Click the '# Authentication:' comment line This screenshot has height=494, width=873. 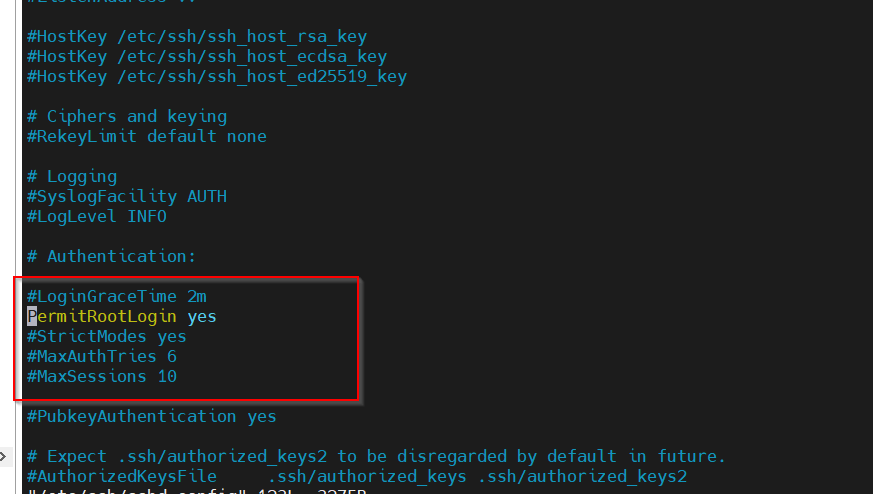[x=112, y=256]
